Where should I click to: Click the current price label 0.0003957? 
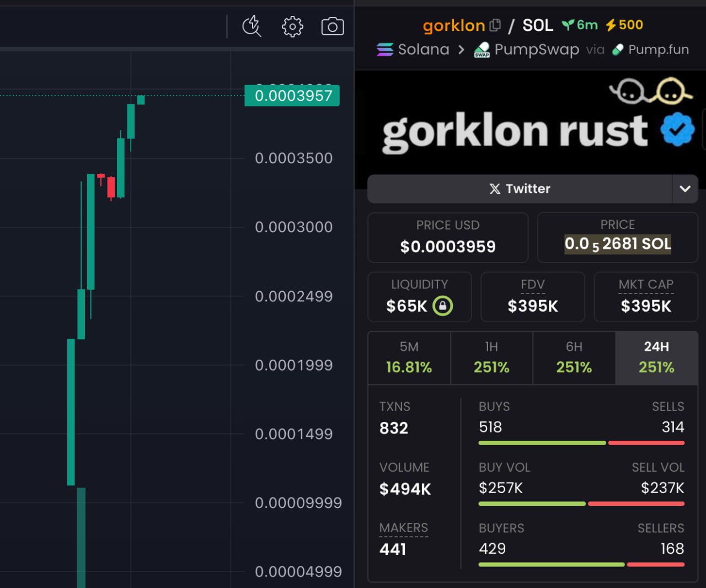pos(292,96)
